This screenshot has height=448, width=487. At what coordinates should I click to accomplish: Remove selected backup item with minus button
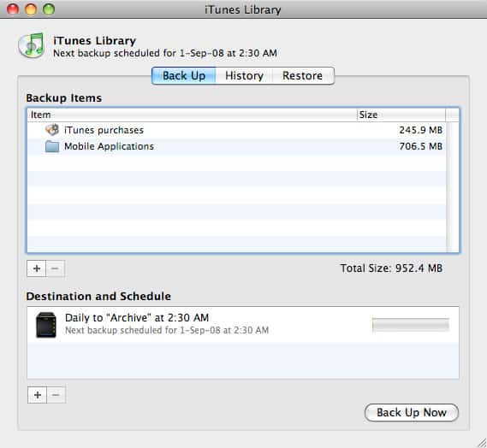point(56,268)
